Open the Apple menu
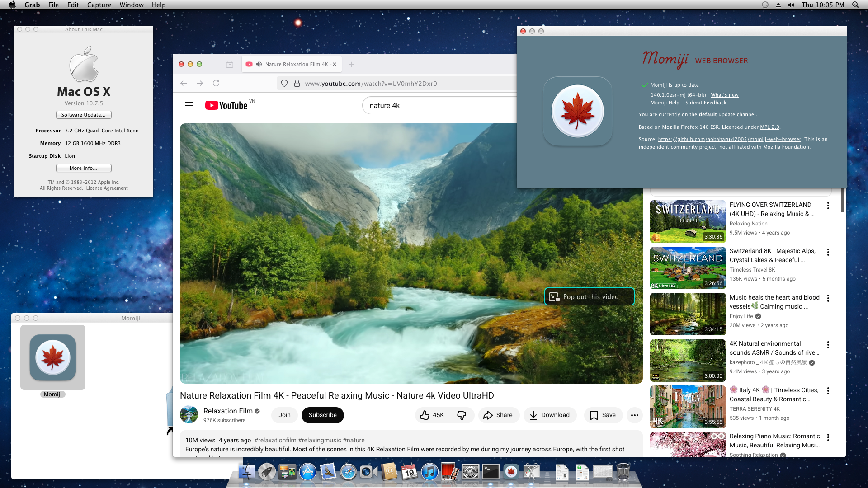Screen dimensions: 868x488 12,5
